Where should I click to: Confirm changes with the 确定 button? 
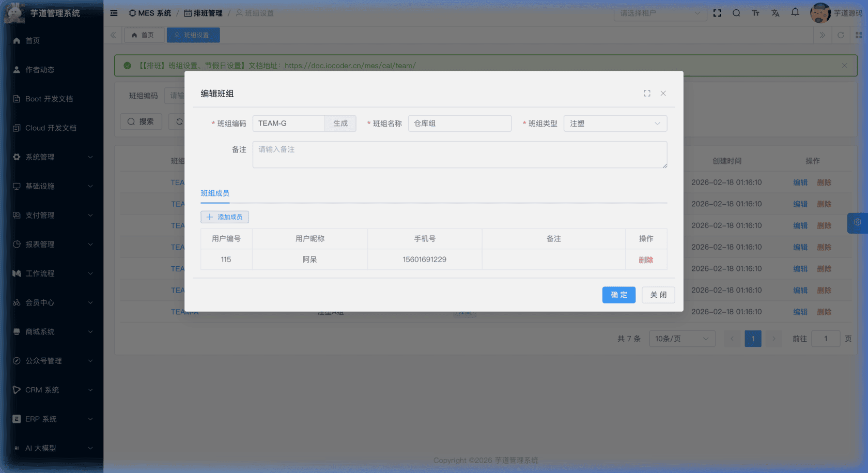tap(618, 295)
